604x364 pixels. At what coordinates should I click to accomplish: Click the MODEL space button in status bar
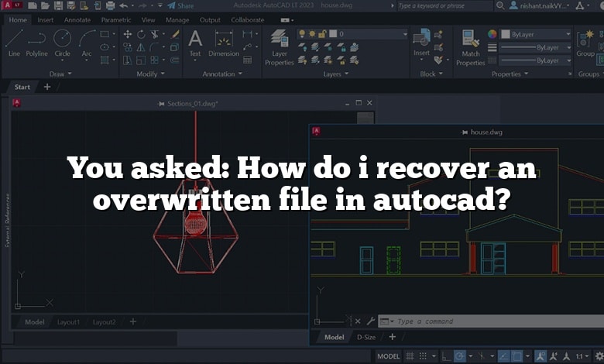388,356
